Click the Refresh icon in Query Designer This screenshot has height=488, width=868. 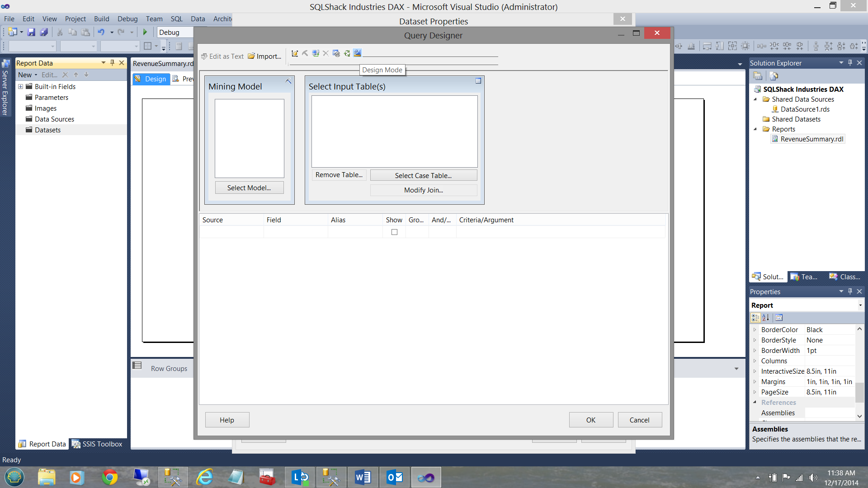[347, 53]
